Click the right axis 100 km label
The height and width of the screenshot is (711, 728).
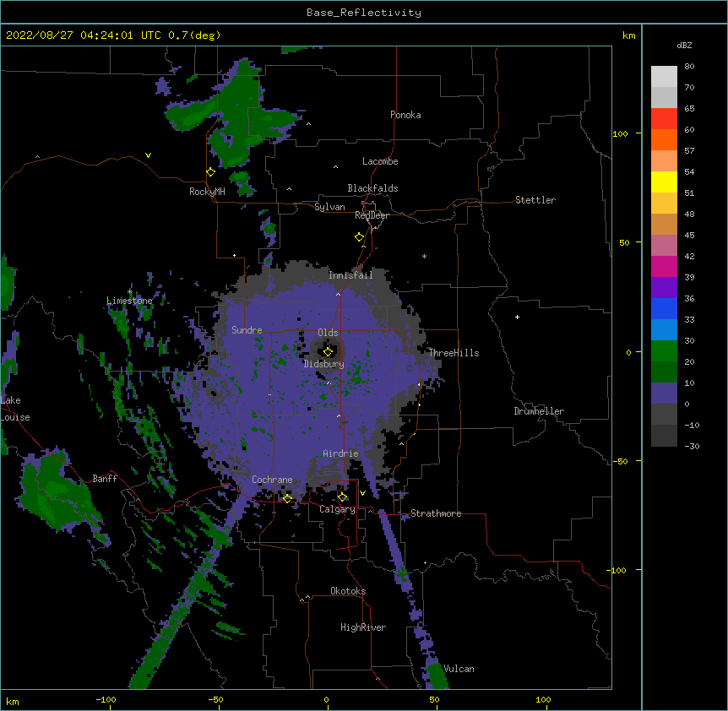tap(620, 133)
